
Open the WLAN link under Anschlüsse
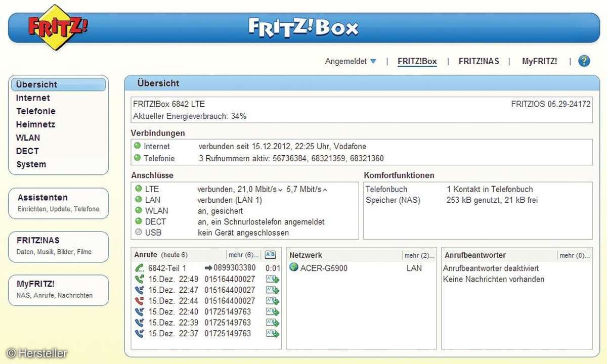coord(156,211)
